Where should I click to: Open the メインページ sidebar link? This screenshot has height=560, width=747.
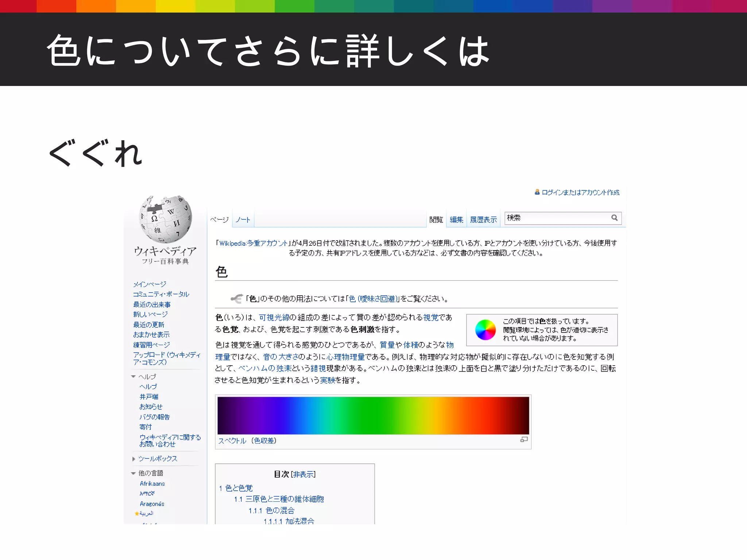(x=150, y=284)
